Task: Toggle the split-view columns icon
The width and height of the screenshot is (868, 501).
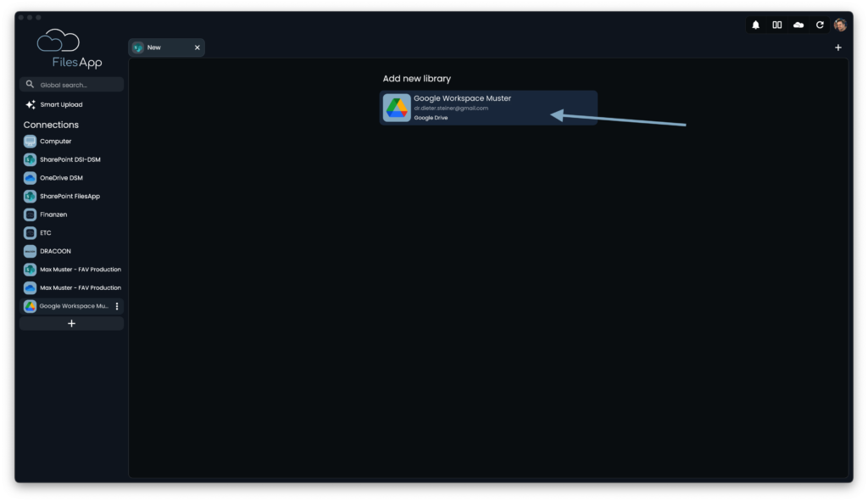Action: click(777, 25)
